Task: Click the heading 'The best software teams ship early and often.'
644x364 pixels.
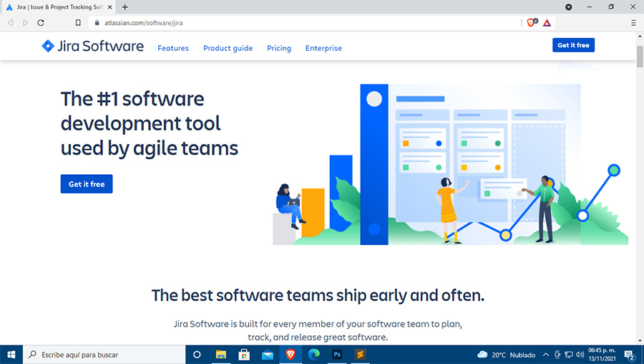Action: tap(318, 295)
